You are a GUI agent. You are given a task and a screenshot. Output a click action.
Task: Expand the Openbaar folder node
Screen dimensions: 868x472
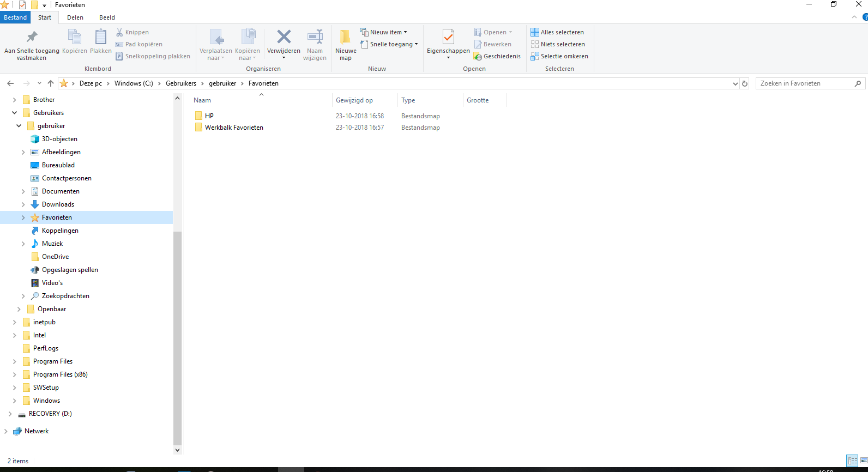(x=19, y=309)
